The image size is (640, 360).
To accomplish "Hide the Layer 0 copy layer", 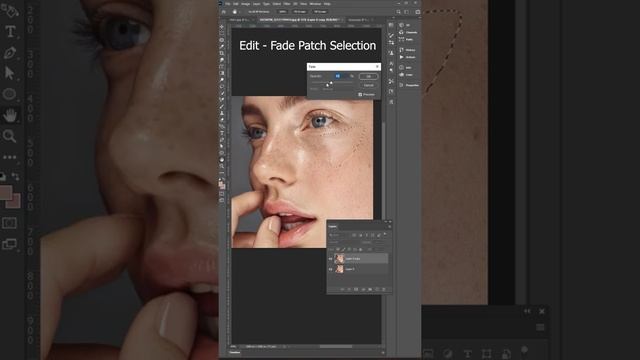I will 331,259.
